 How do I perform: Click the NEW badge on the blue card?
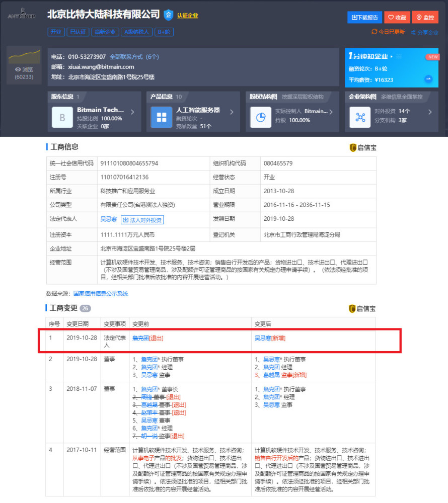432,57
